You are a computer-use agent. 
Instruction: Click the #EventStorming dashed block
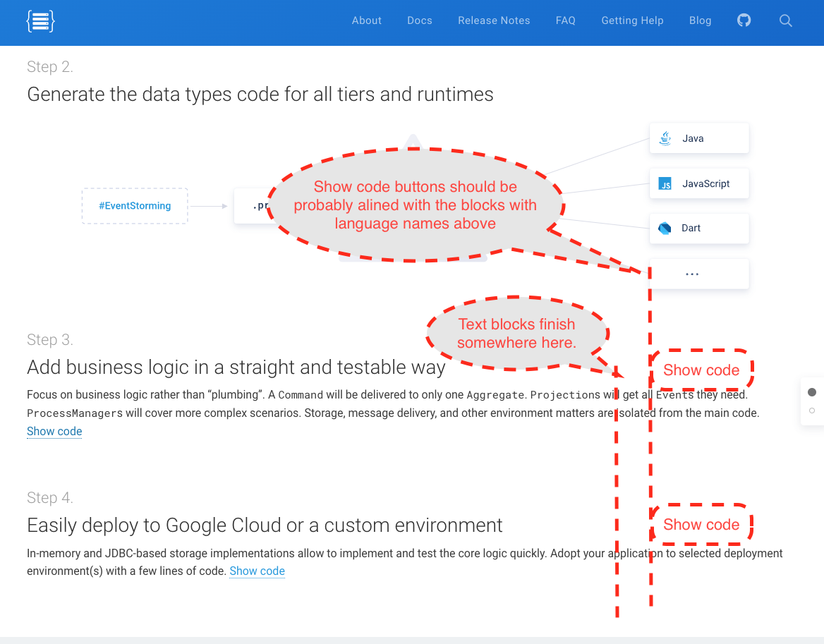tap(134, 205)
